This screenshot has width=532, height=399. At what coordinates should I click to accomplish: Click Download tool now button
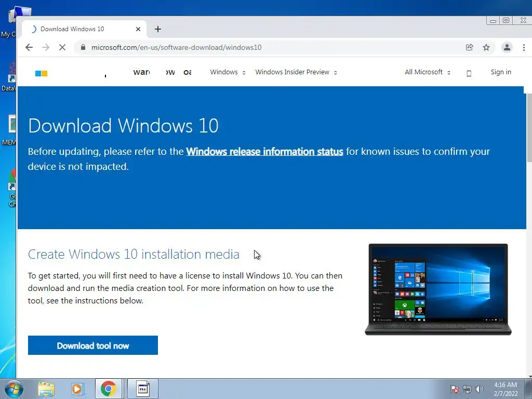[93, 345]
